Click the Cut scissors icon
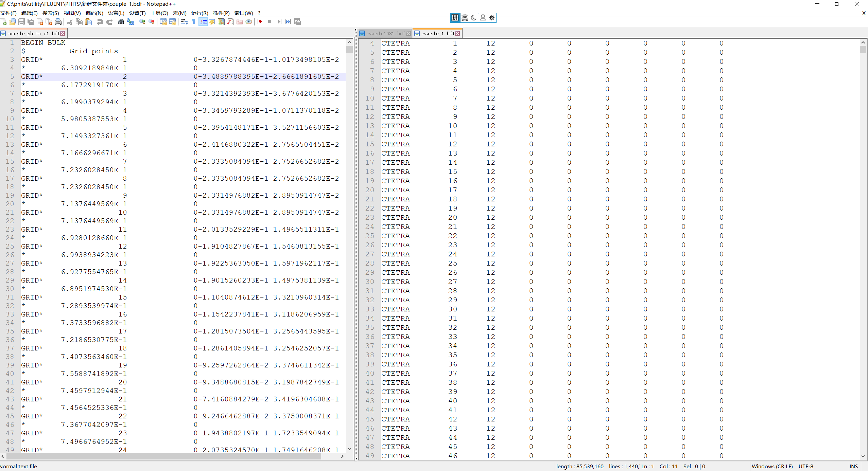This screenshot has height=471, width=868. [70, 22]
